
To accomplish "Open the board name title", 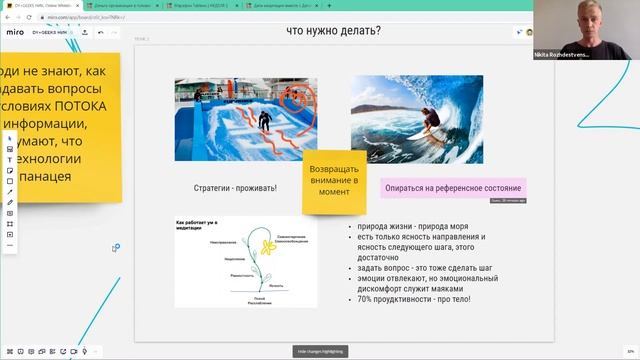I will 49,32.
